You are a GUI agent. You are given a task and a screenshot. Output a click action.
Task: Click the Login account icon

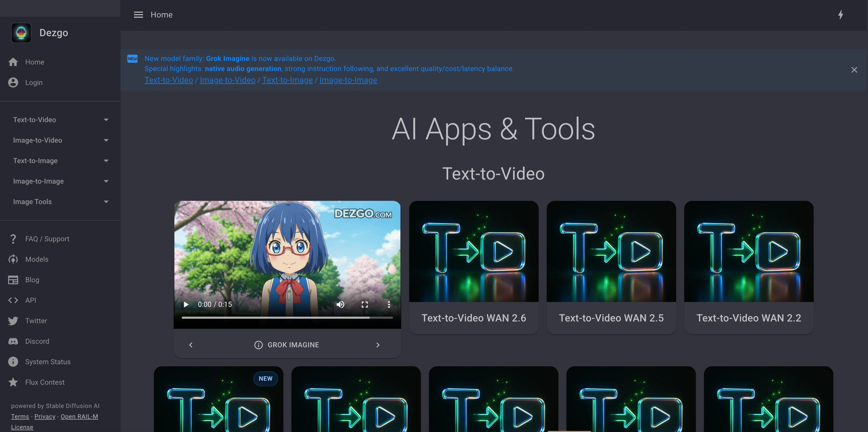coord(13,83)
